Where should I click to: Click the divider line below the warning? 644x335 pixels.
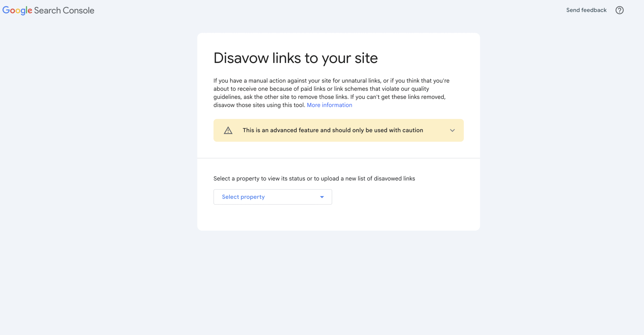pyautogui.click(x=339, y=158)
